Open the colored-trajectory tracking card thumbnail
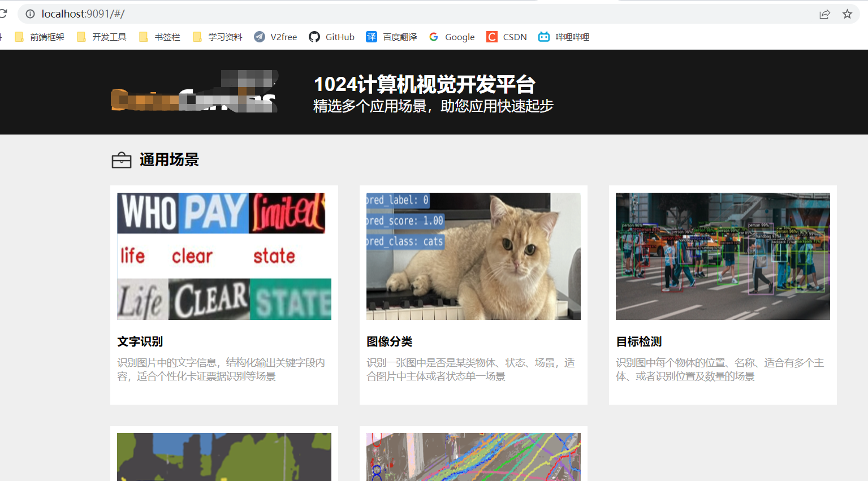This screenshot has height=481, width=868. point(473,457)
